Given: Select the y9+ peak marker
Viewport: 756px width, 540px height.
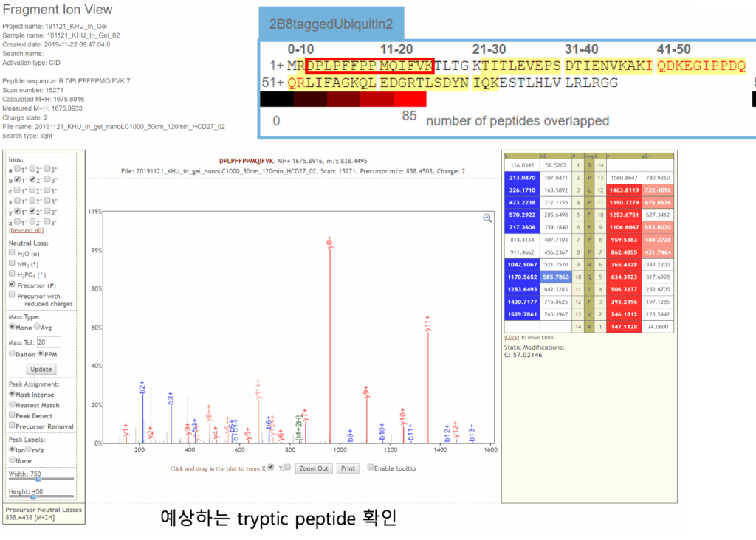Looking at the screenshot, I should [x=366, y=392].
